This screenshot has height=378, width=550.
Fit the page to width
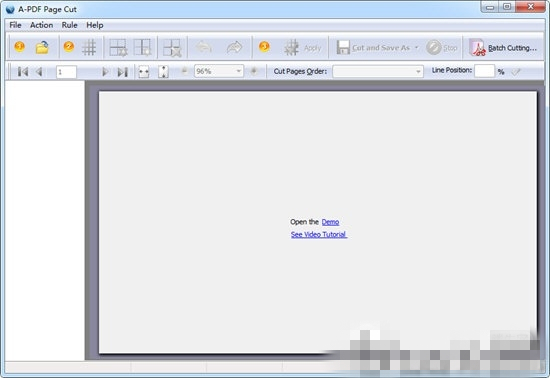point(143,72)
